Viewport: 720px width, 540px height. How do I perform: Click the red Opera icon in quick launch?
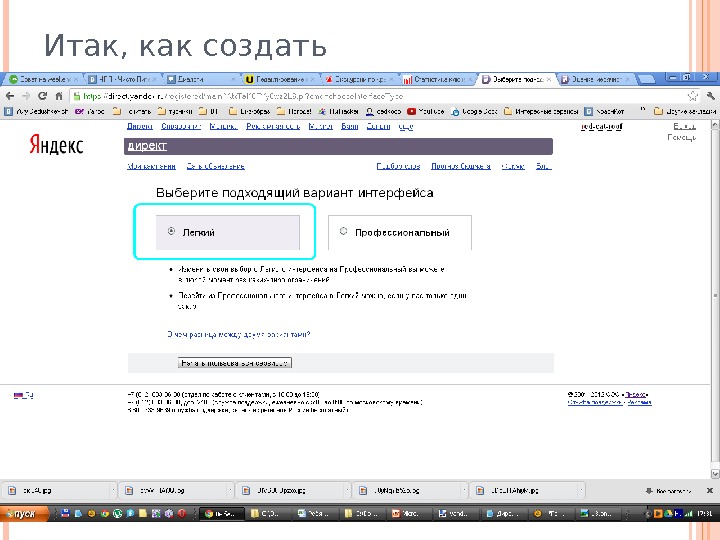[182, 513]
